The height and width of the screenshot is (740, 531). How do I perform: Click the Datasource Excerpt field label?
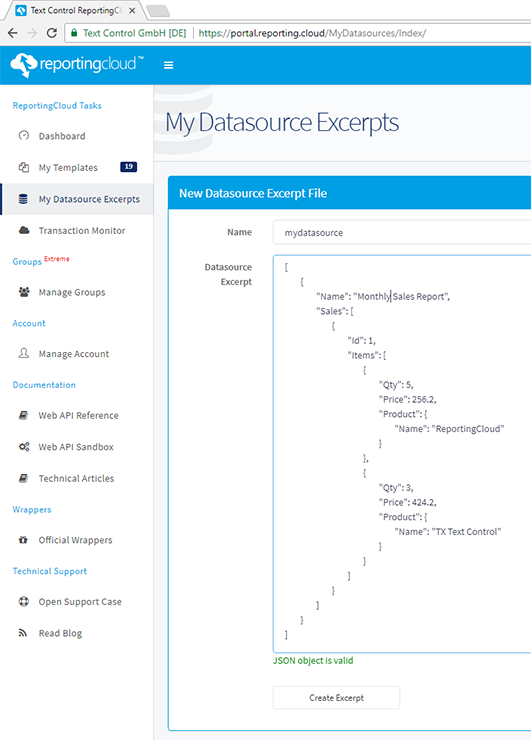pyautogui.click(x=228, y=274)
